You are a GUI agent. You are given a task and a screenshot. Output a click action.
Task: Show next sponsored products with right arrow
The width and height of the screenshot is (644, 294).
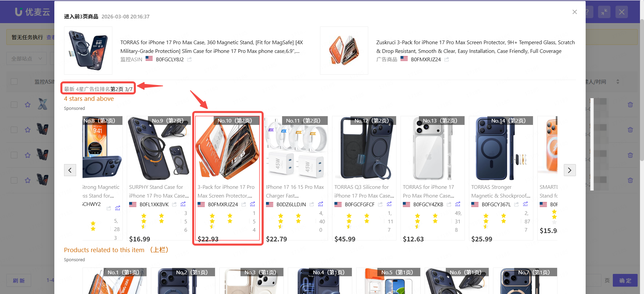(x=570, y=170)
